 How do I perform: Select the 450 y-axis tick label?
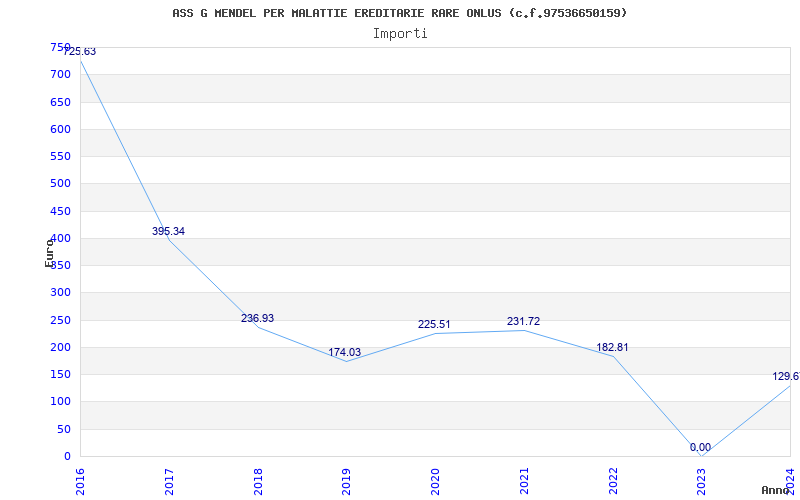pyautogui.click(x=60, y=211)
